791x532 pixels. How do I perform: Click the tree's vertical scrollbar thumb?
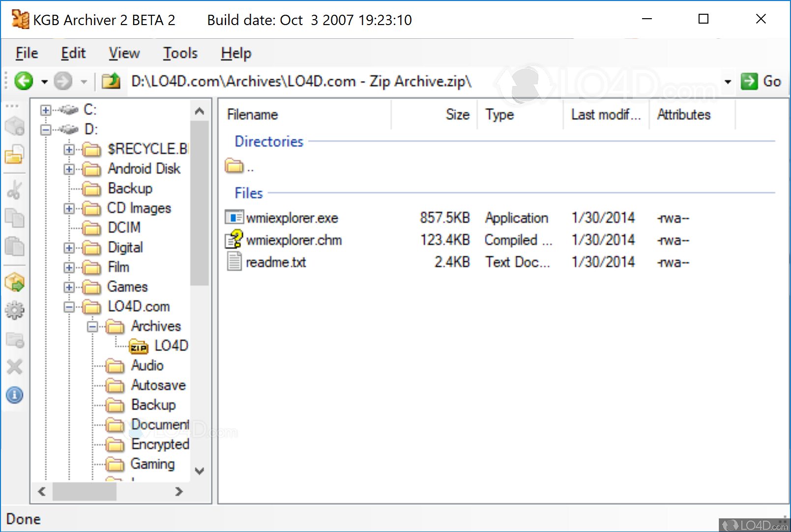tap(199, 203)
